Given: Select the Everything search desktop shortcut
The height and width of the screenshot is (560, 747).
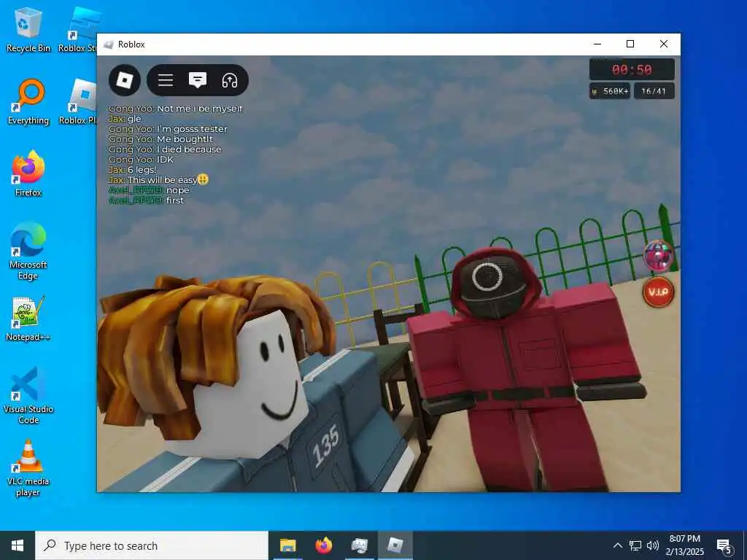Looking at the screenshot, I should point(28,102).
